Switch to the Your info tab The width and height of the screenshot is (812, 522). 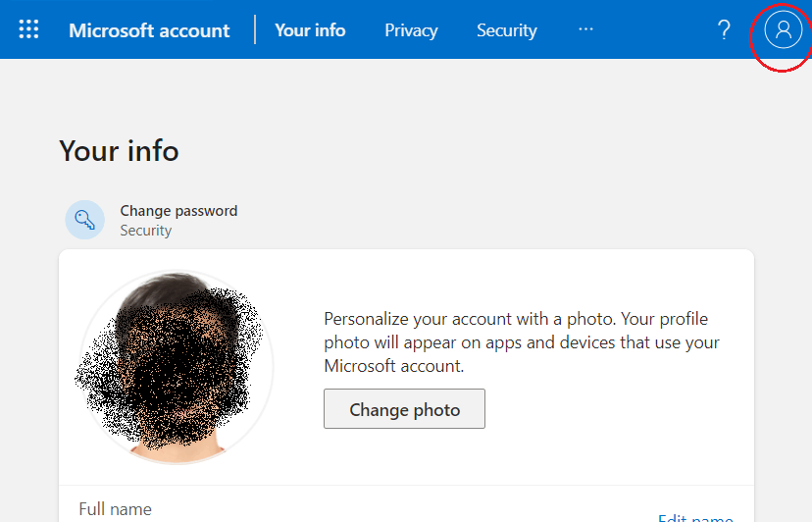coord(310,30)
